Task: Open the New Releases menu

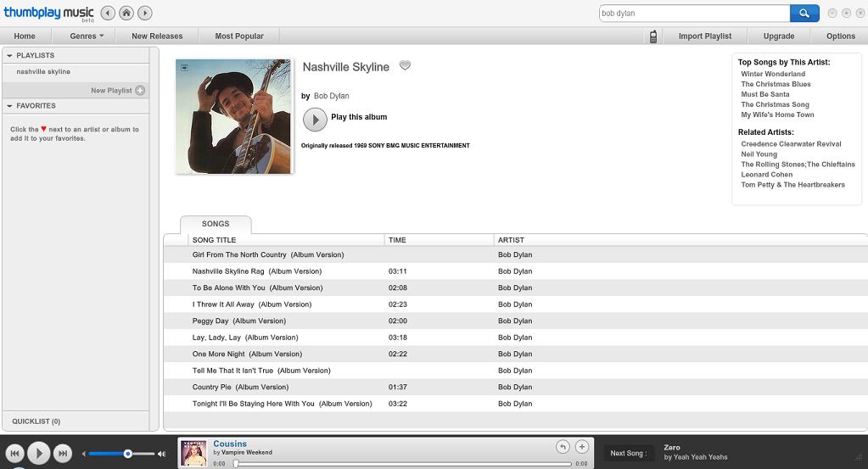Action: tap(157, 36)
